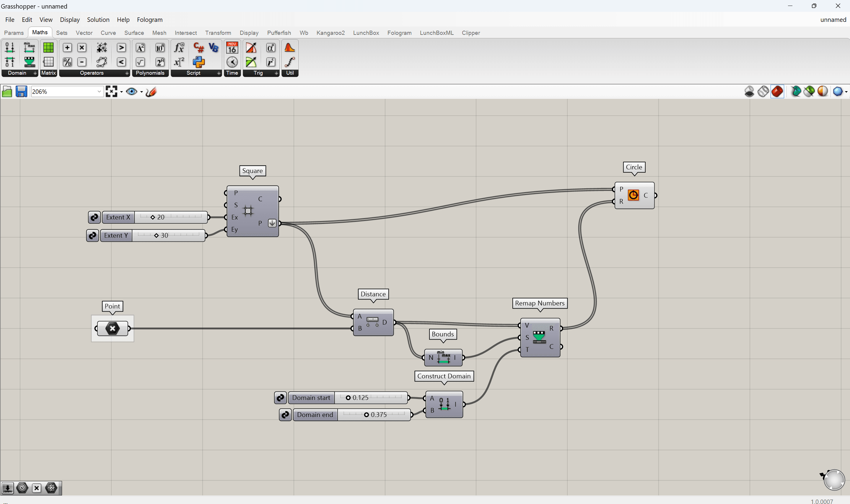Viewport: 850px width, 504px height.
Task: Expand the Domain panel
Action: point(35,73)
